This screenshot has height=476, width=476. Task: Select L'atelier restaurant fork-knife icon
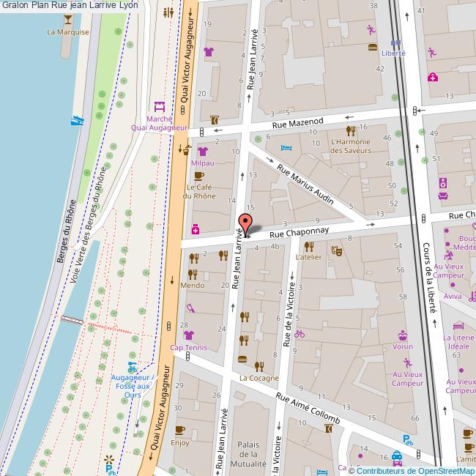[x=308, y=246]
